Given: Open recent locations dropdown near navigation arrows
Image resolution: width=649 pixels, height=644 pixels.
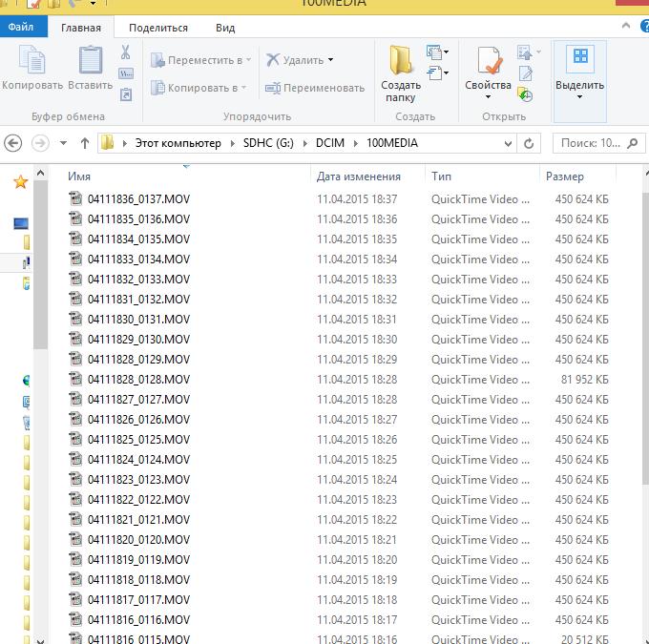Looking at the screenshot, I should click(63, 143).
